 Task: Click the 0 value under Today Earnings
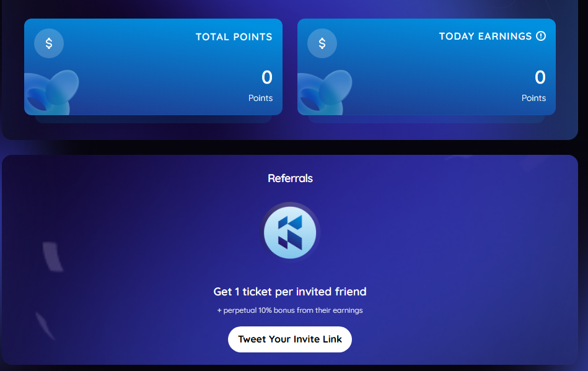(x=540, y=77)
